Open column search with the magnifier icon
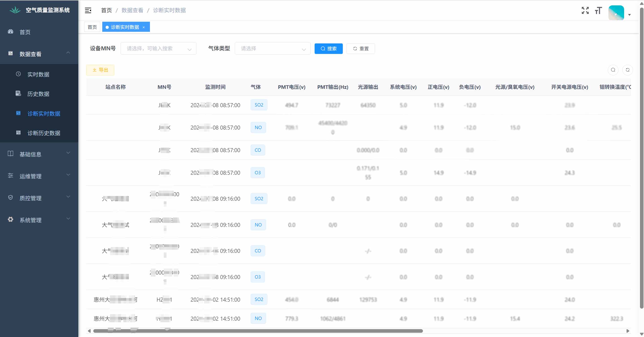644x337 pixels. click(x=613, y=70)
